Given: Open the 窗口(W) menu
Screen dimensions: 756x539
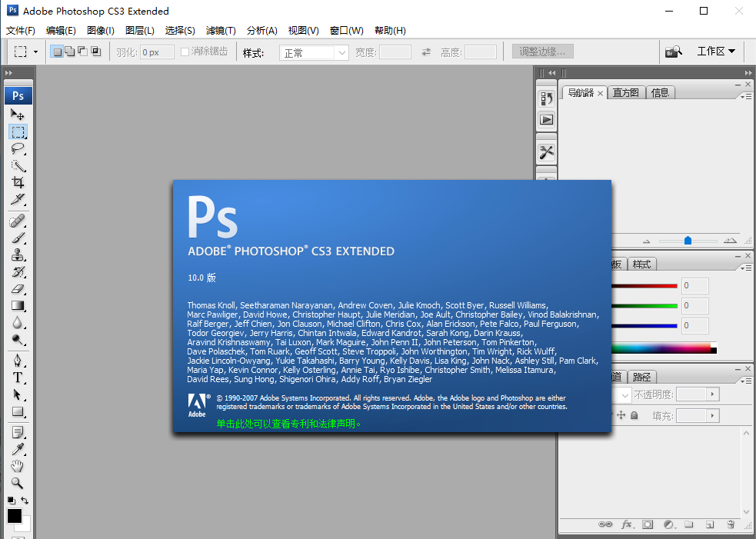Looking at the screenshot, I should coord(347,31).
